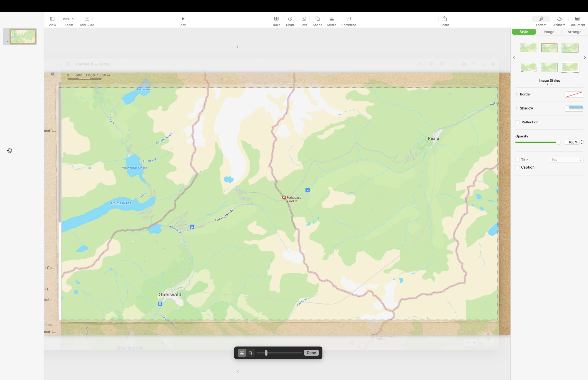Click the Oberwald town label

[x=170, y=295]
